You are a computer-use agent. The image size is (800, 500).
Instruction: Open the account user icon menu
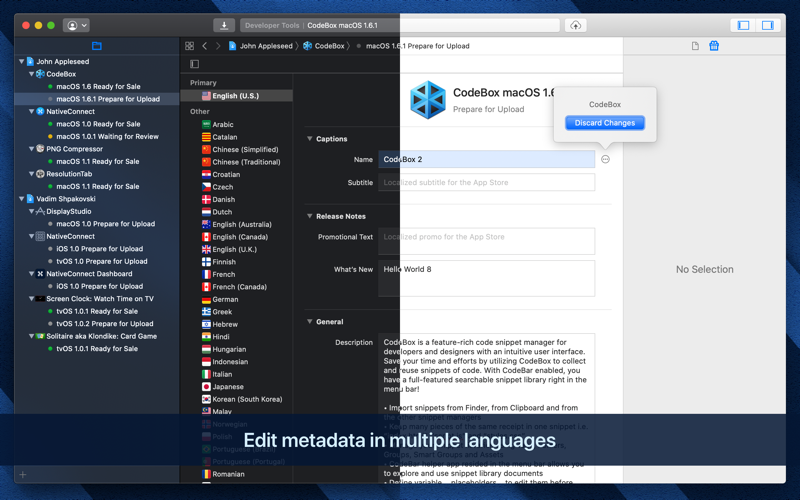tap(77, 25)
